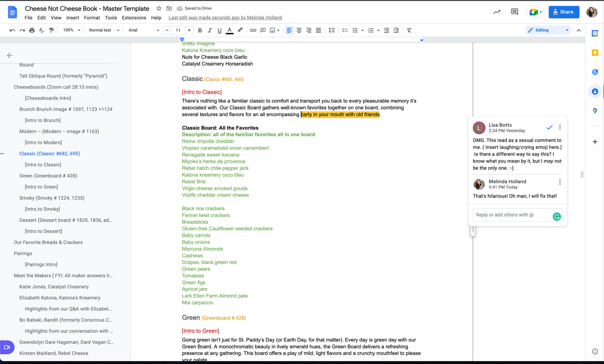Open the Format menu
The width and height of the screenshot is (604, 364).
coord(92,18)
